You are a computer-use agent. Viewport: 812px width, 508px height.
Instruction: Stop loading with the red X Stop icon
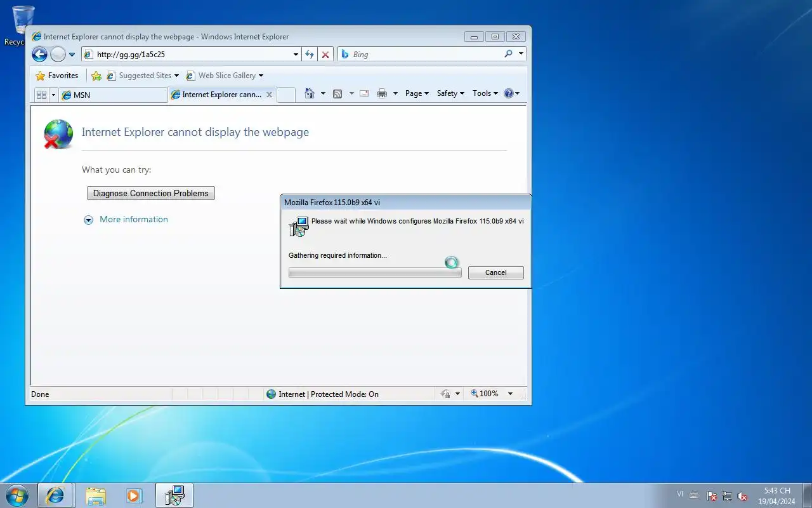(325, 55)
